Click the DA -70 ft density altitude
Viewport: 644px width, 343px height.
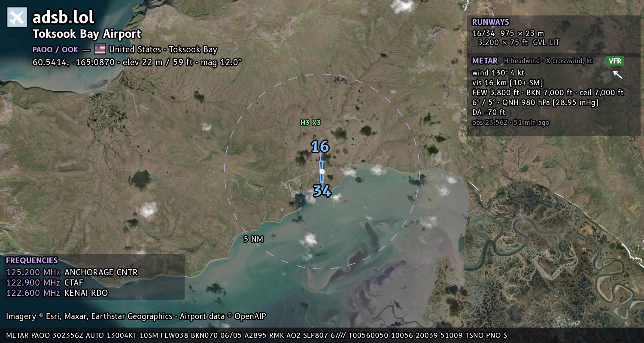pyautogui.click(x=489, y=112)
